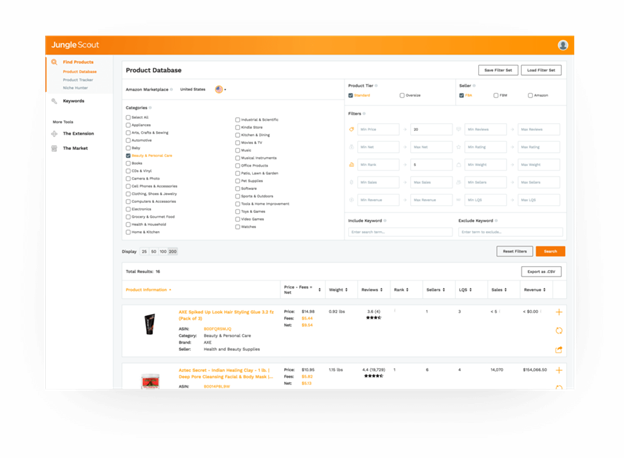Click the Load Filter Set button
Viewport: 624px width, 458px height.
pyautogui.click(x=541, y=70)
